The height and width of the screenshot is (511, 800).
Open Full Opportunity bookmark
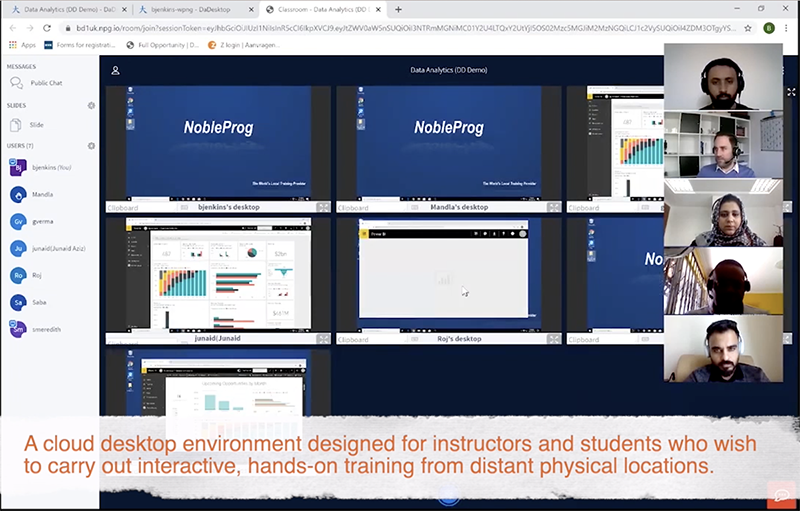click(163, 45)
